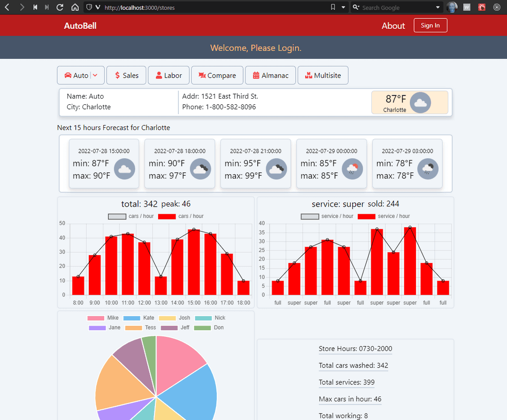Reload the stores page
The height and width of the screenshot is (420, 507).
click(60, 7)
